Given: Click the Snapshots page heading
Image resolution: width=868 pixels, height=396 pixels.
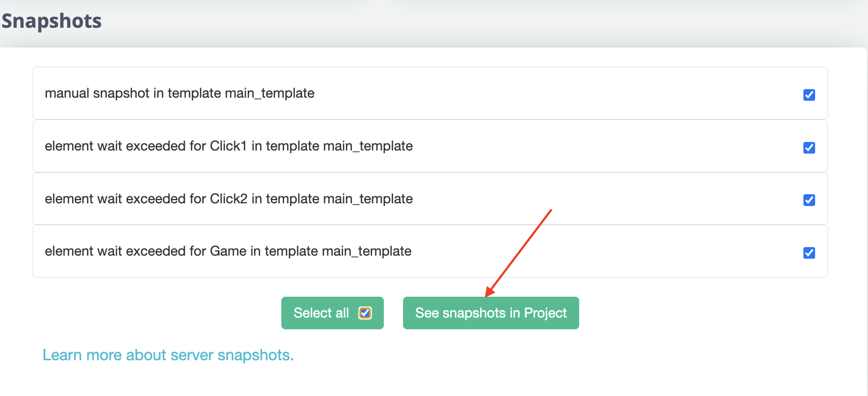Looking at the screenshot, I should (52, 21).
